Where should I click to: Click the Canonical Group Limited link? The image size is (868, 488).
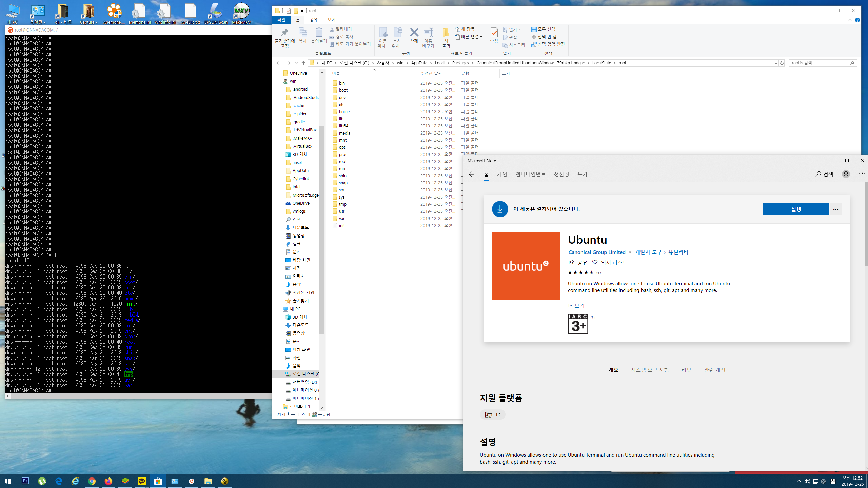click(597, 252)
